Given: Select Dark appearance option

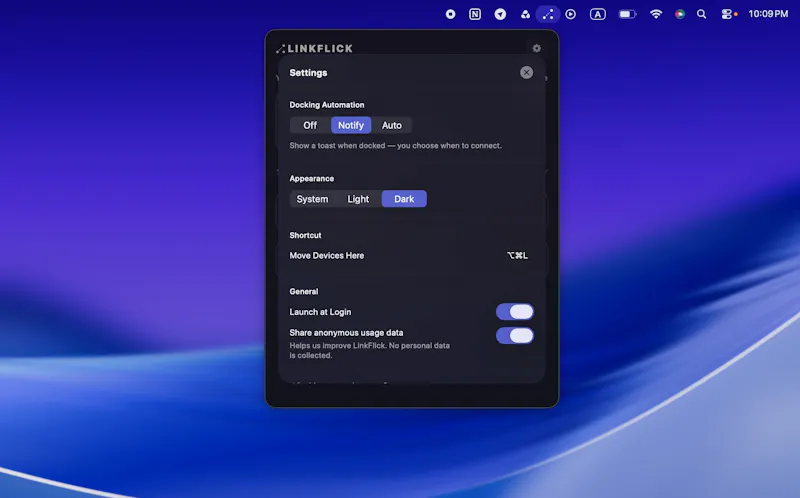Looking at the screenshot, I should coord(404,199).
